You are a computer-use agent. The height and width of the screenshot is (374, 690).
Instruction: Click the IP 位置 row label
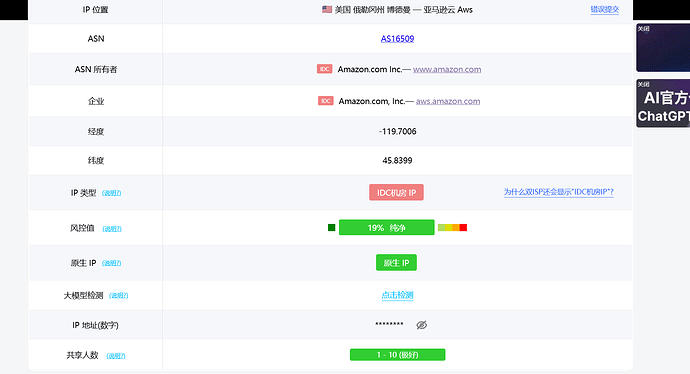tap(95, 10)
